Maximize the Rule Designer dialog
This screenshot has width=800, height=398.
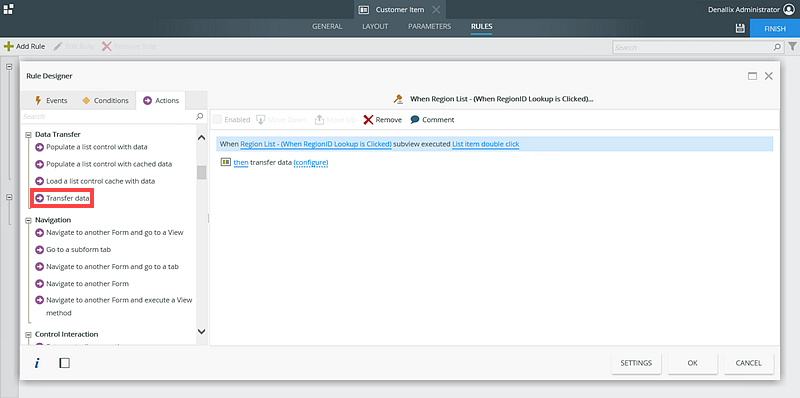click(x=752, y=76)
